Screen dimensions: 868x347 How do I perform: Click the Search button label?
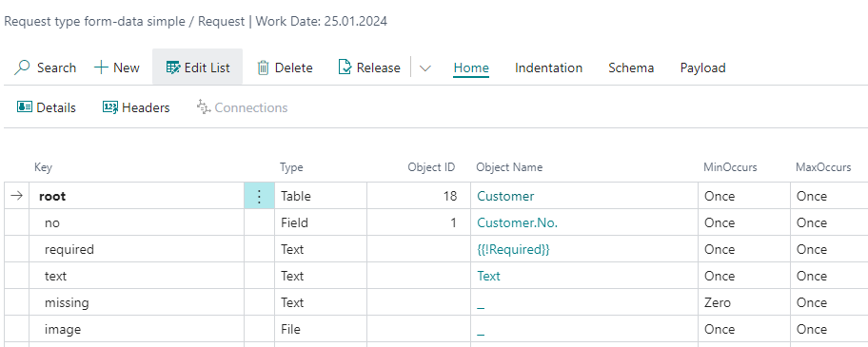[56, 67]
